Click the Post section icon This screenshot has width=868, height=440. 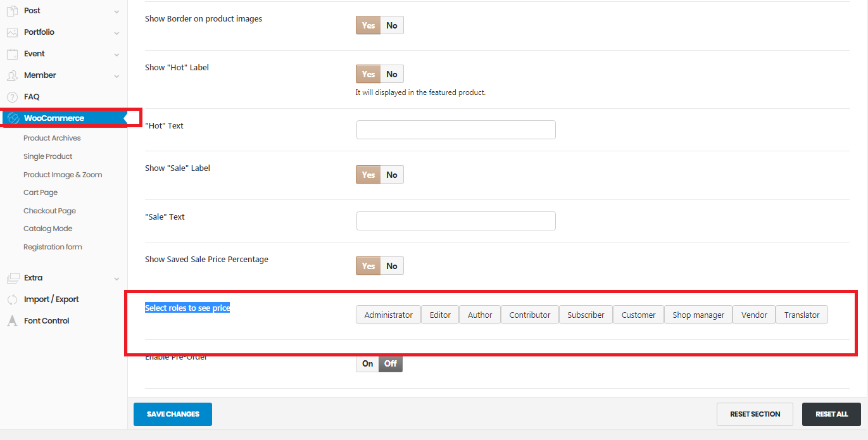point(12,11)
